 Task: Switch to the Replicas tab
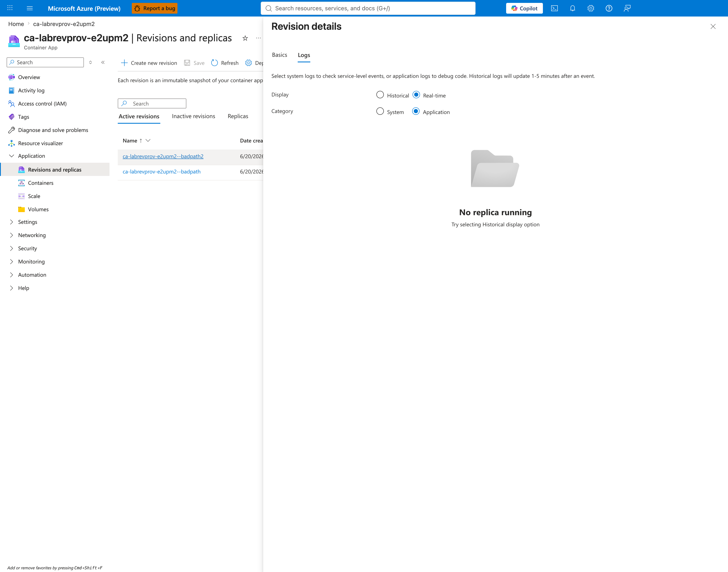(x=238, y=116)
